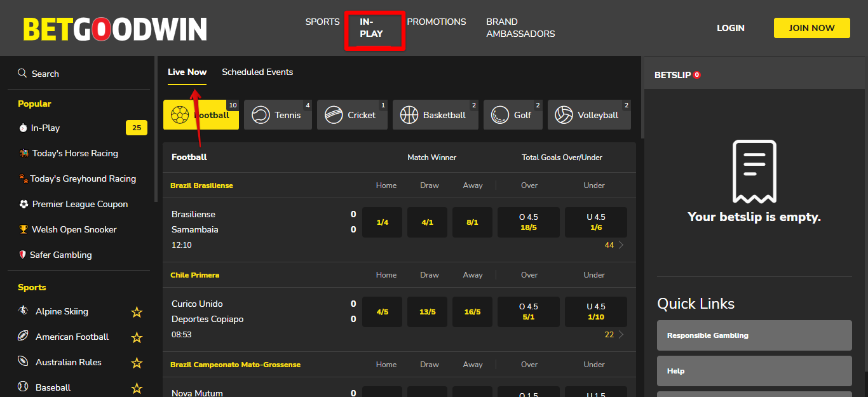Image resolution: width=868 pixels, height=397 pixels.
Task: Open the In-Play menu in header
Action: point(372,27)
